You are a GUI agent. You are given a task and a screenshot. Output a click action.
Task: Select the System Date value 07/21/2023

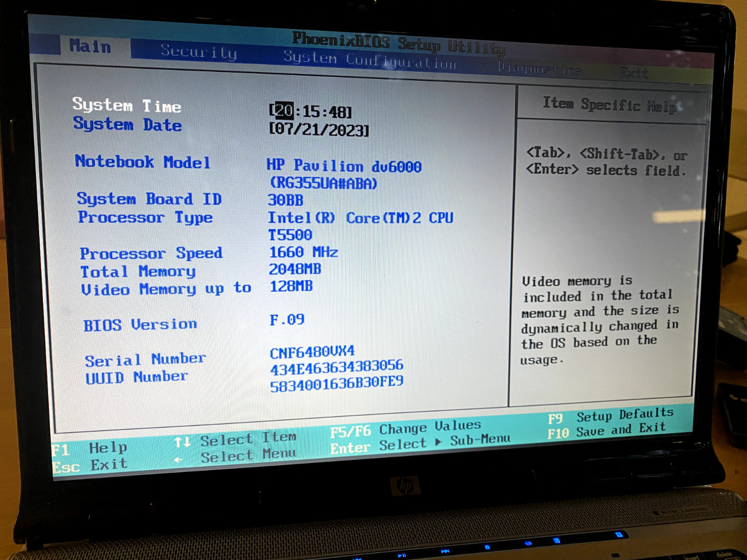click(319, 129)
